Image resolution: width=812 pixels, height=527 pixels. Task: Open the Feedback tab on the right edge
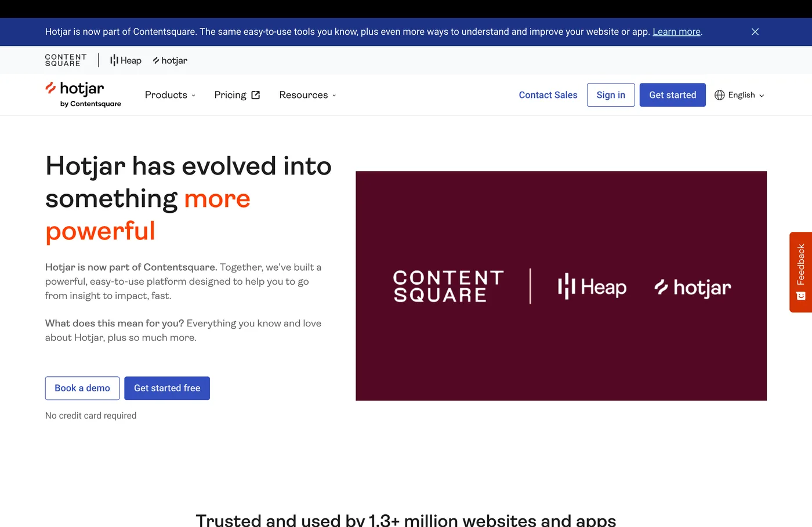801,272
